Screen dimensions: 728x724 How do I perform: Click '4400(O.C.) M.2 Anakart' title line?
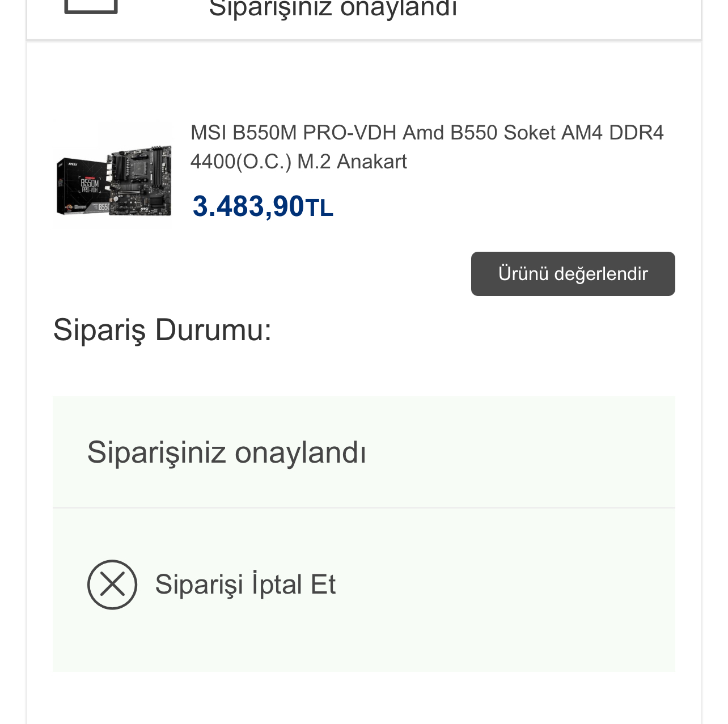298,162
